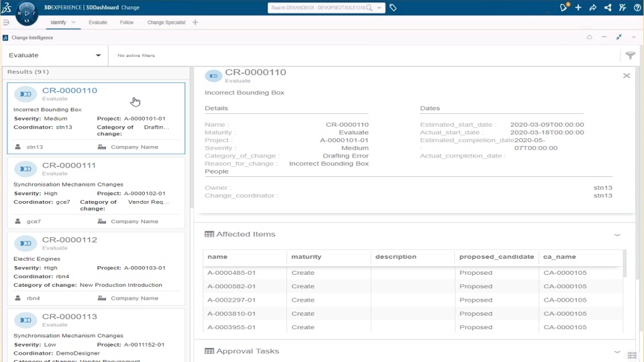The height and width of the screenshot is (362, 644).
Task: Open the filter funnel icon
Action: point(631,56)
